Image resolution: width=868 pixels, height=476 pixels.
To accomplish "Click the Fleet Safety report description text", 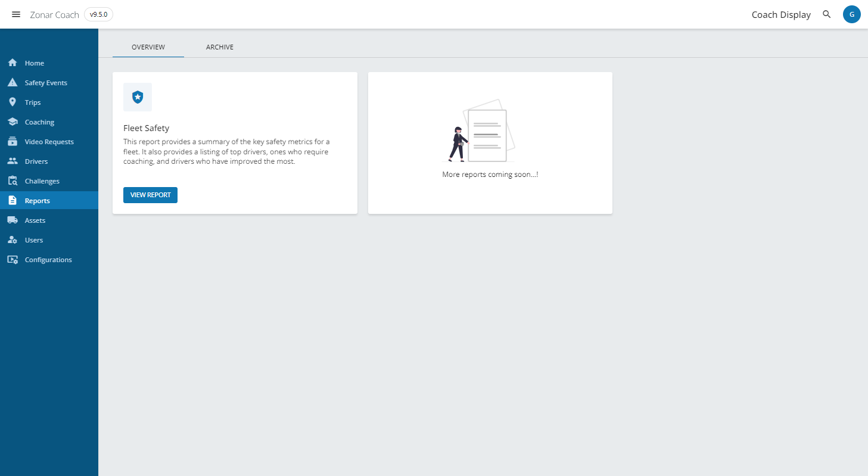I will 226,151.
